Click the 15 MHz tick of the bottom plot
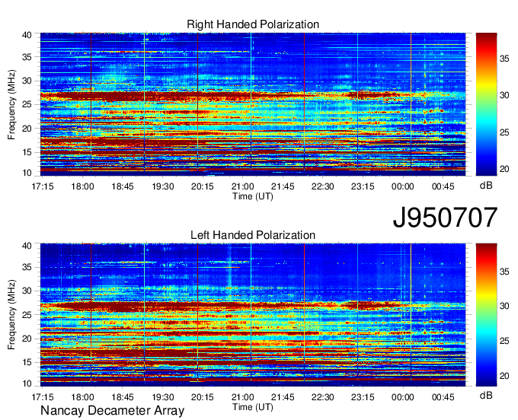 pos(27,363)
